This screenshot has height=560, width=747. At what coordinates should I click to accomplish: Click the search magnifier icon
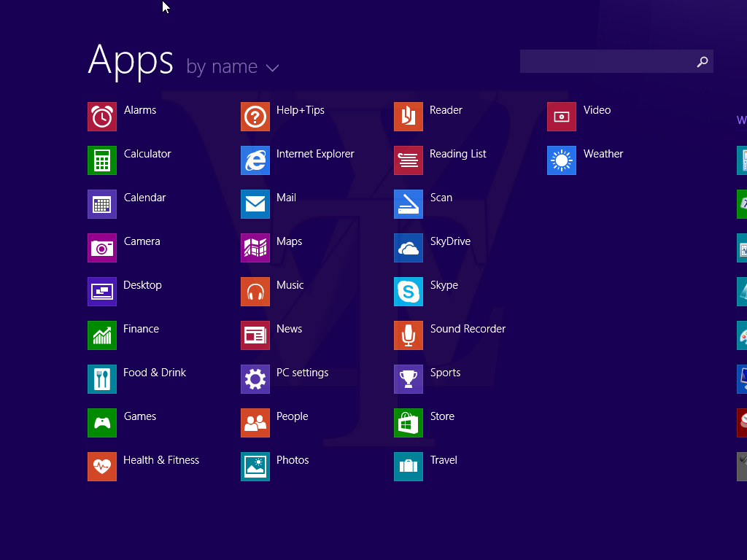coord(703,61)
